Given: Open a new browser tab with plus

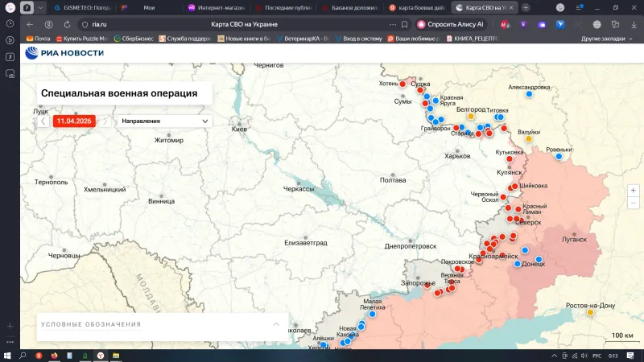Looking at the screenshot, I should pyautogui.click(x=526, y=7).
